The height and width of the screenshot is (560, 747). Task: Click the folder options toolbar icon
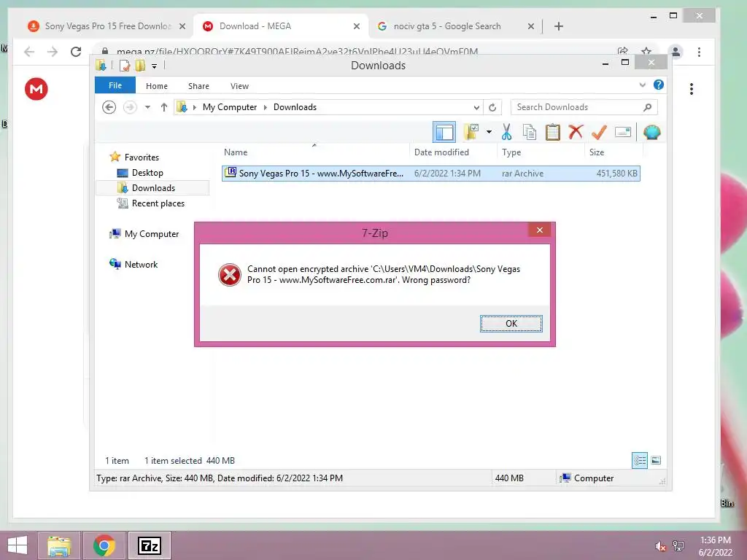click(x=472, y=132)
